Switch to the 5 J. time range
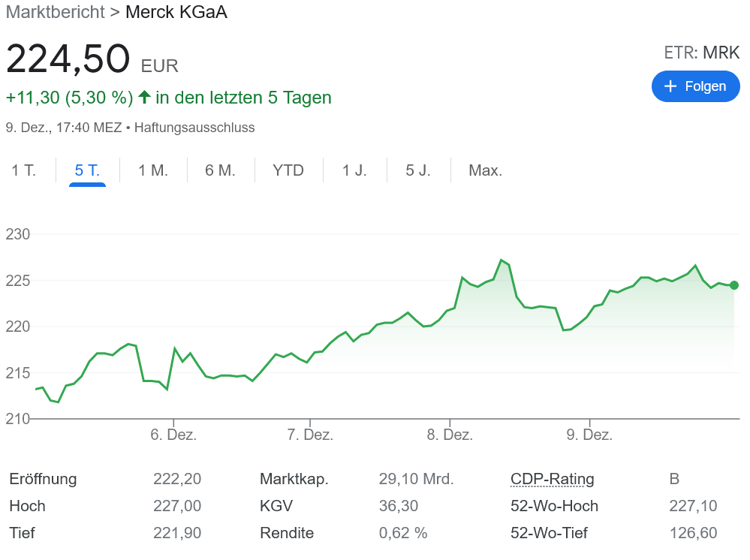Screen dimensions: 750x560 (418, 170)
